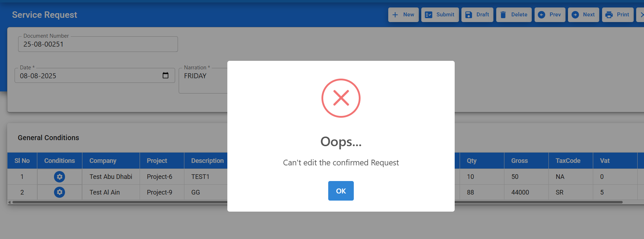Screen dimensions: 644x239
Task: Click the Project column header
Action: pos(157,161)
